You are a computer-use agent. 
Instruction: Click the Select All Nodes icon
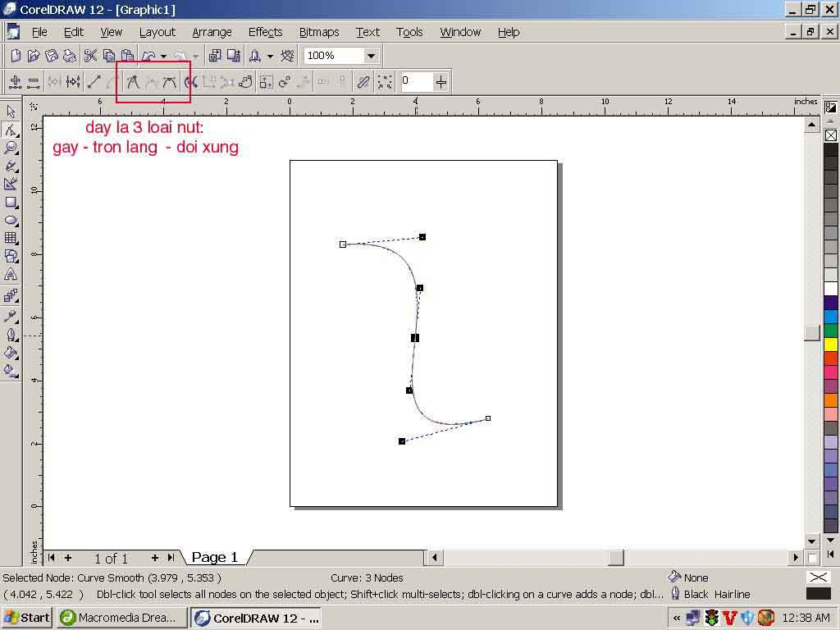[x=384, y=82]
